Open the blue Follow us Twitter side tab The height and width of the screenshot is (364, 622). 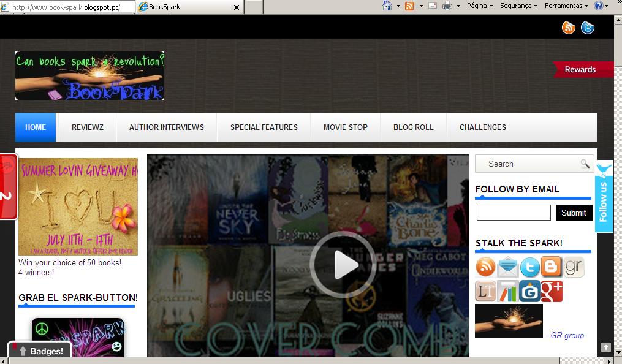coord(604,196)
